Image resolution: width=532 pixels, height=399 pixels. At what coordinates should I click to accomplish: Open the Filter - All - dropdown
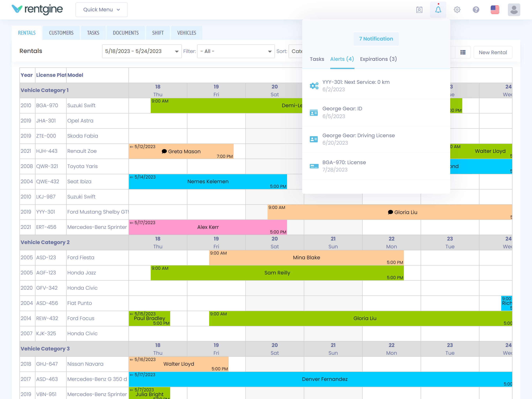coord(236,51)
